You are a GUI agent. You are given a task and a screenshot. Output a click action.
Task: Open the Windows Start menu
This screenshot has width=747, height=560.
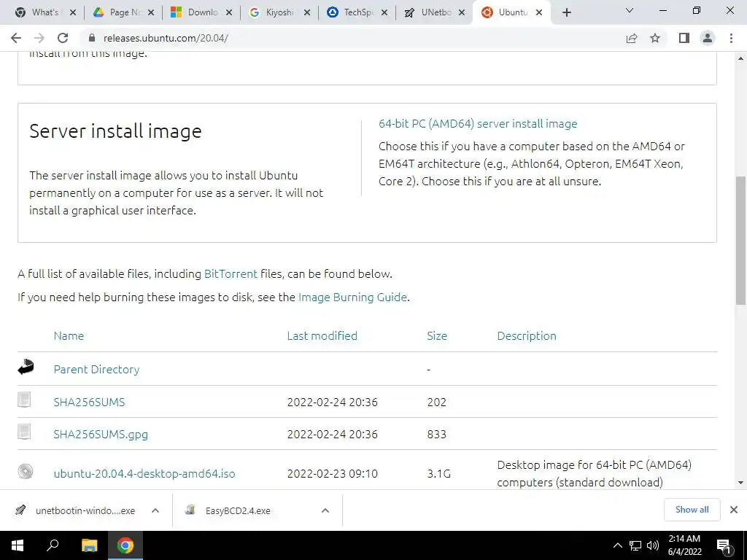pyautogui.click(x=17, y=545)
